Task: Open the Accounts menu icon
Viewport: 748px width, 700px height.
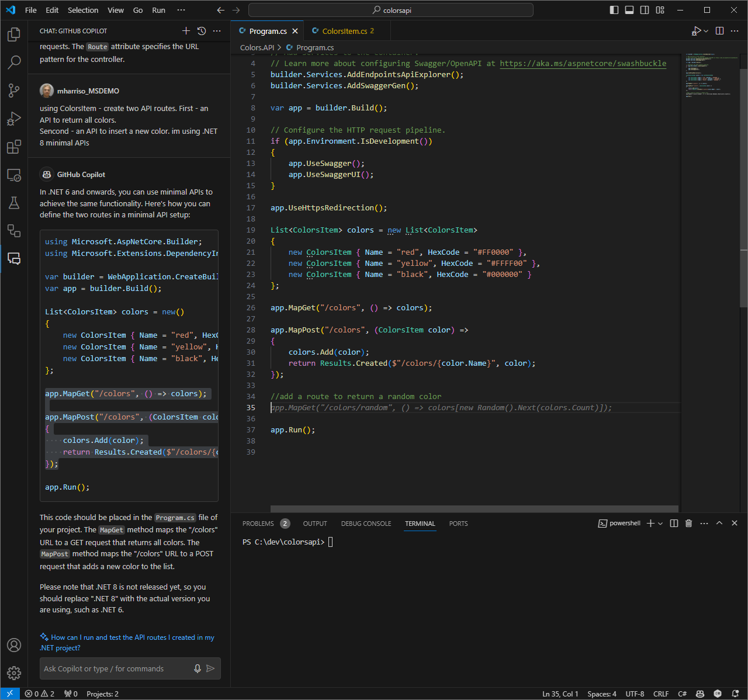Action: [x=14, y=645]
